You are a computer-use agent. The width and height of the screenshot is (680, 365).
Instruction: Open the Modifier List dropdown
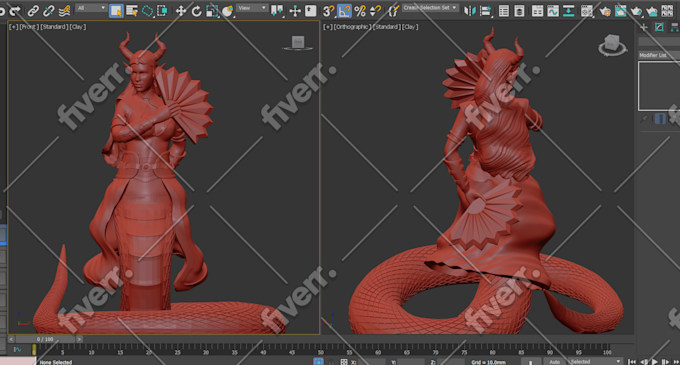click(x=659, y=55)
